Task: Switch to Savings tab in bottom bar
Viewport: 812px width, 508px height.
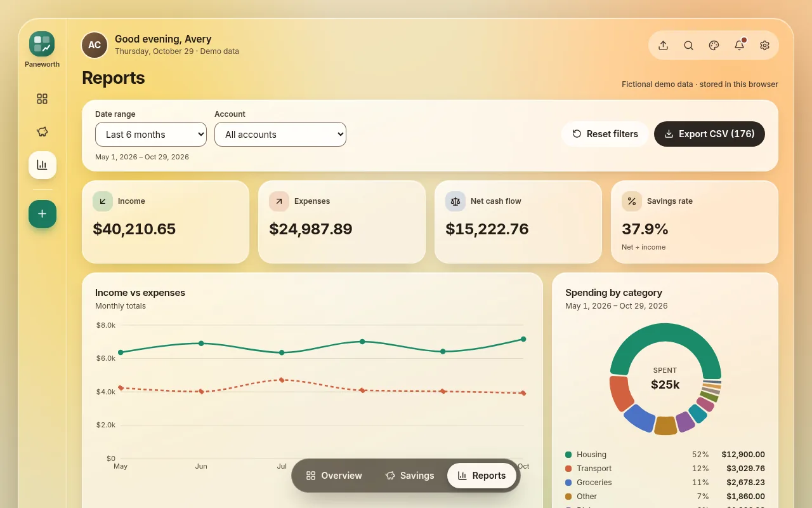Action: pyautogui.click(x=409, y=476)
